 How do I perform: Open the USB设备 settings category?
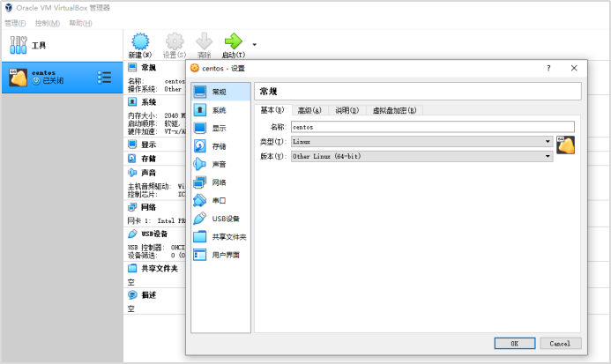[x=221, y=219]
